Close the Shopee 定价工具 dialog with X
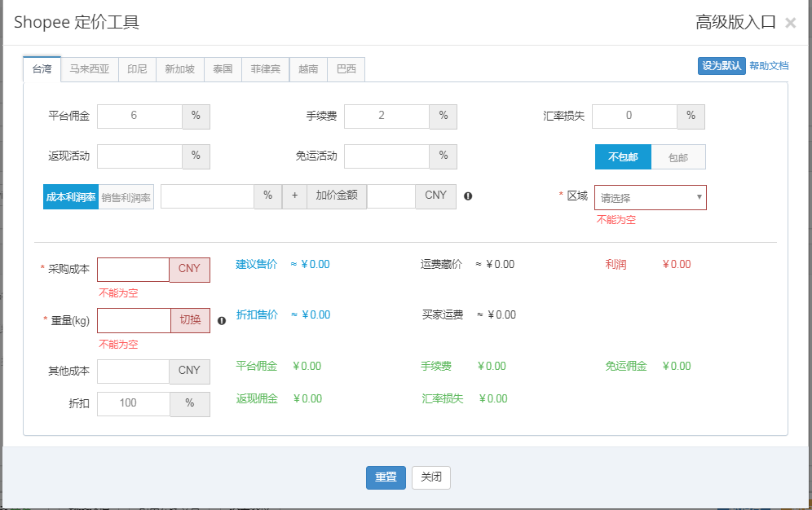Screen dimensions: 812x510 tap(790, 23)
